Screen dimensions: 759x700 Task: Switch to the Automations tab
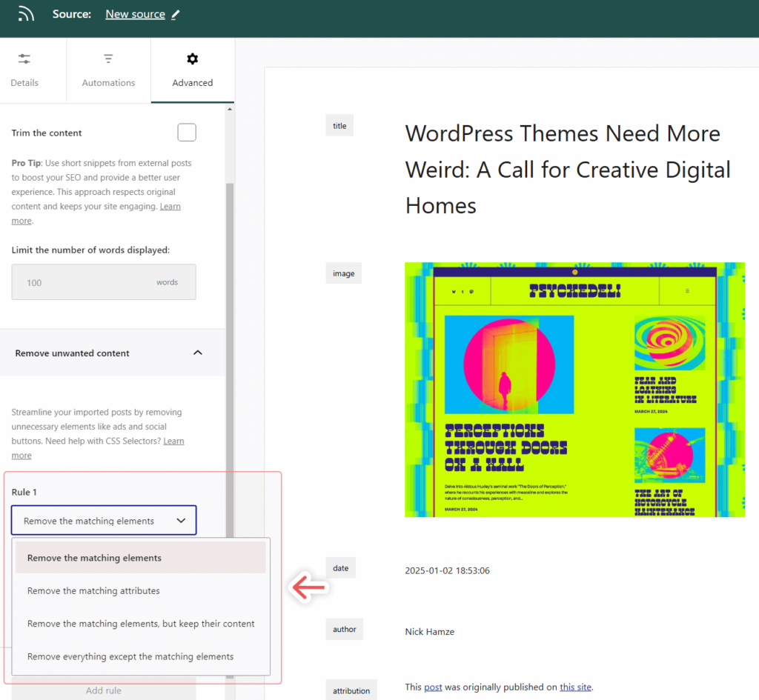108,70
